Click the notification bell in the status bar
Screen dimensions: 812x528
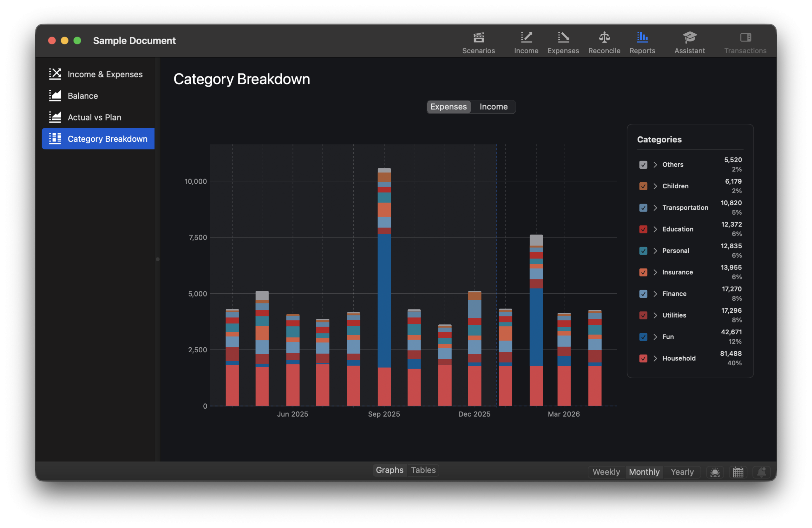click(x=762, y=472)
